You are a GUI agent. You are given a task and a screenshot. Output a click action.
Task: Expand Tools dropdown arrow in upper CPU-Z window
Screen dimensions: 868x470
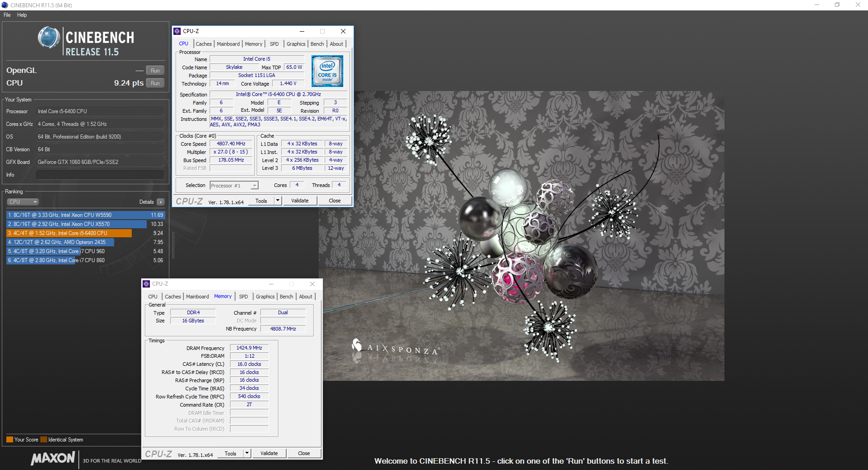click(x=278, y=201)
